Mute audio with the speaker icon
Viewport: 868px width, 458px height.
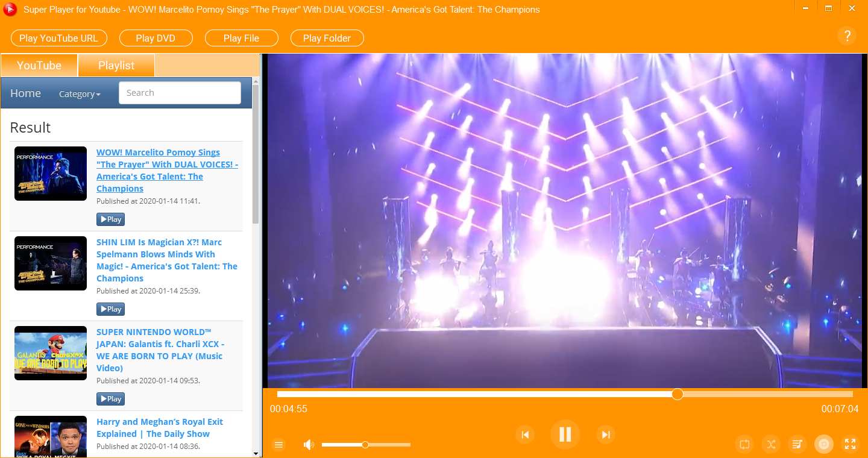pyautogui.click(x=309, y=445)
